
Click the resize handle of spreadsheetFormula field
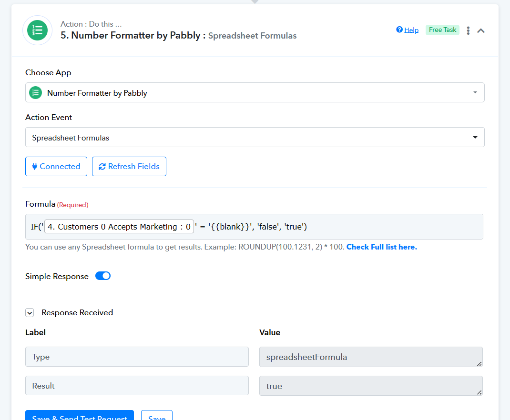pos(479,364)
